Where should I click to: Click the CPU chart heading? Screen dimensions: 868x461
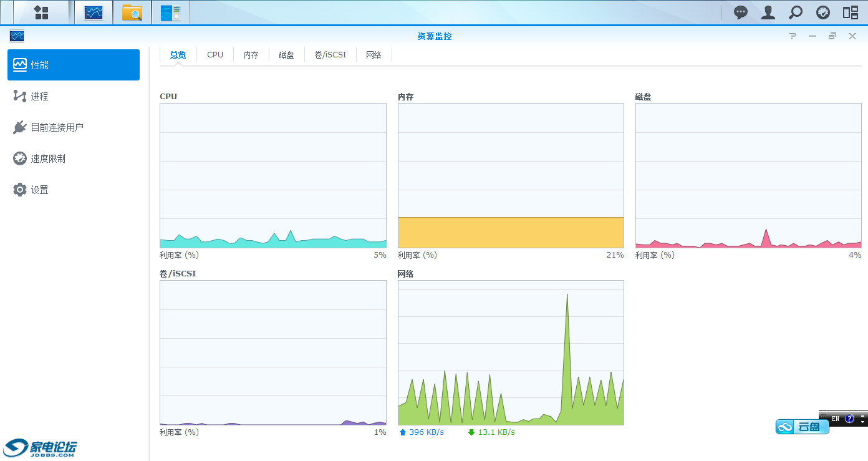point(168,97)
